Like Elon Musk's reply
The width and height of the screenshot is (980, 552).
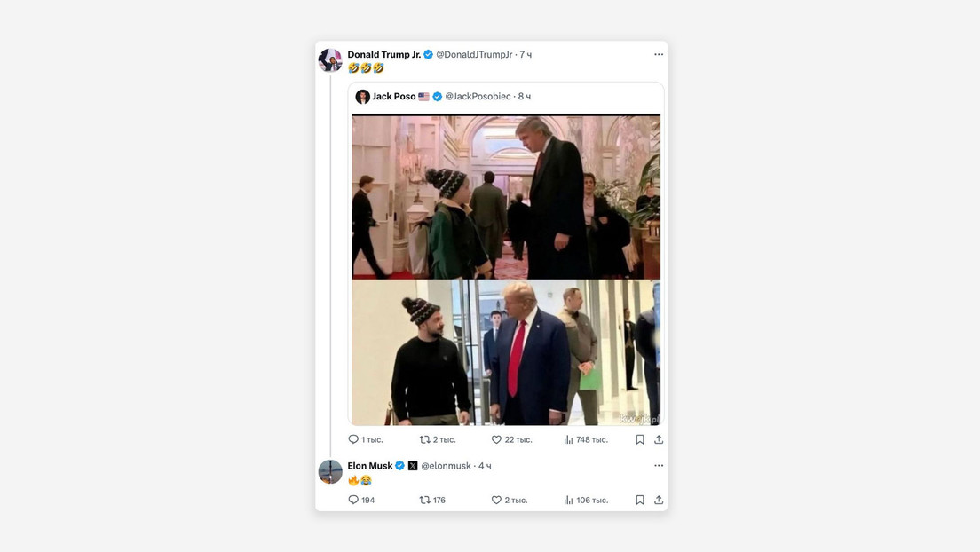(496, 499)
